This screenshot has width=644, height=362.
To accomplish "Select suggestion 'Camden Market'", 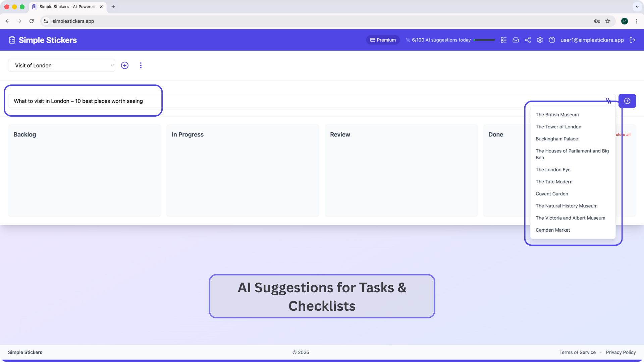I will coord(553,230).
